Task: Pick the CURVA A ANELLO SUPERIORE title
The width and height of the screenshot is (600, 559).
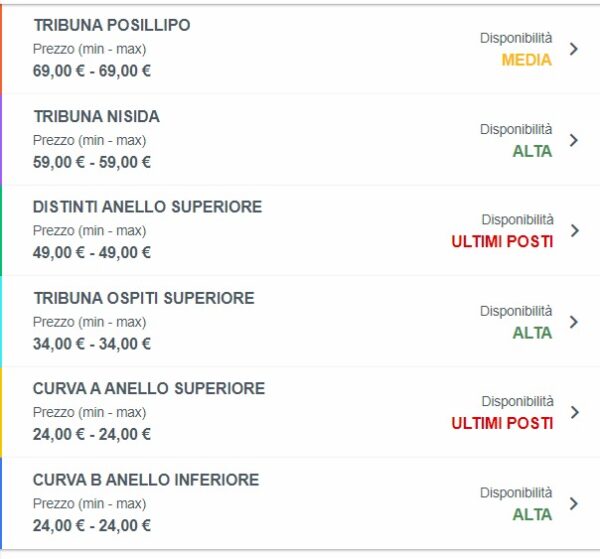Action: (x=148, y=388)
